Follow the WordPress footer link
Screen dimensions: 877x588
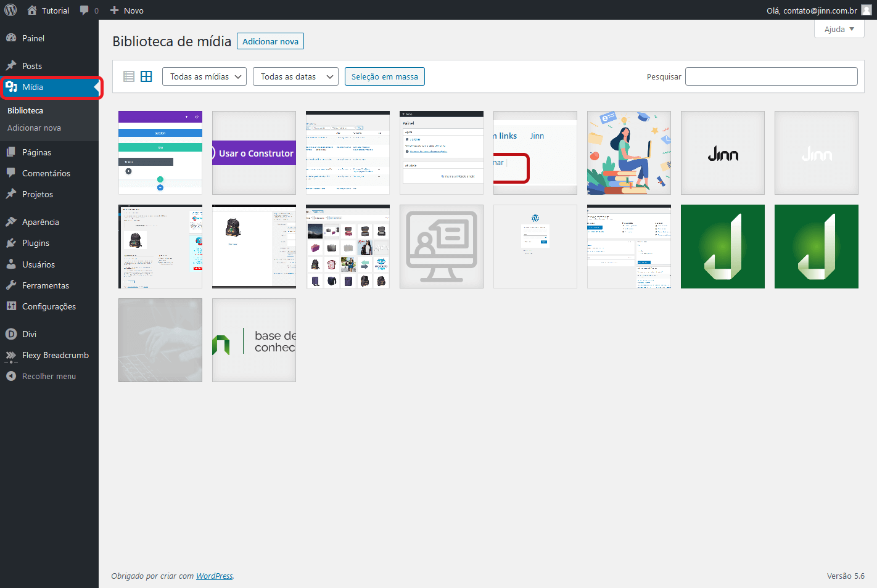point(214,576)
